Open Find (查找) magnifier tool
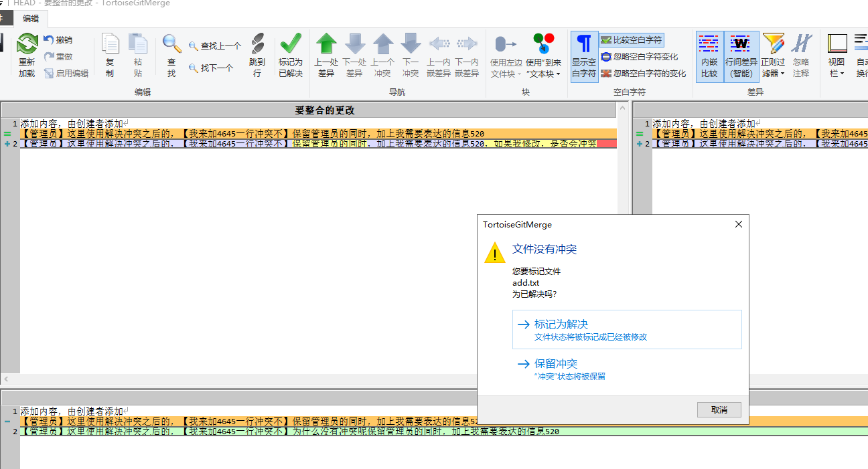Image resolution: width=868 pixels, height=469 pixels. [x=171, y=44]
